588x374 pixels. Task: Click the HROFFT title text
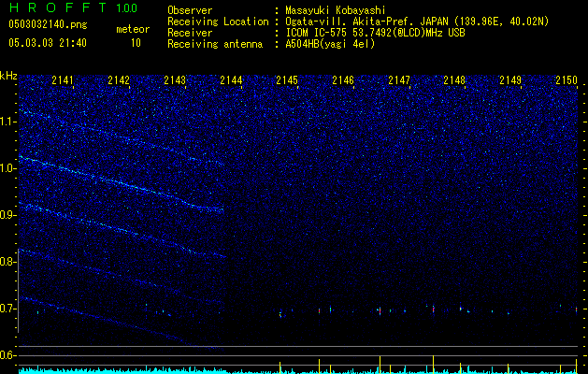point(58,7)
